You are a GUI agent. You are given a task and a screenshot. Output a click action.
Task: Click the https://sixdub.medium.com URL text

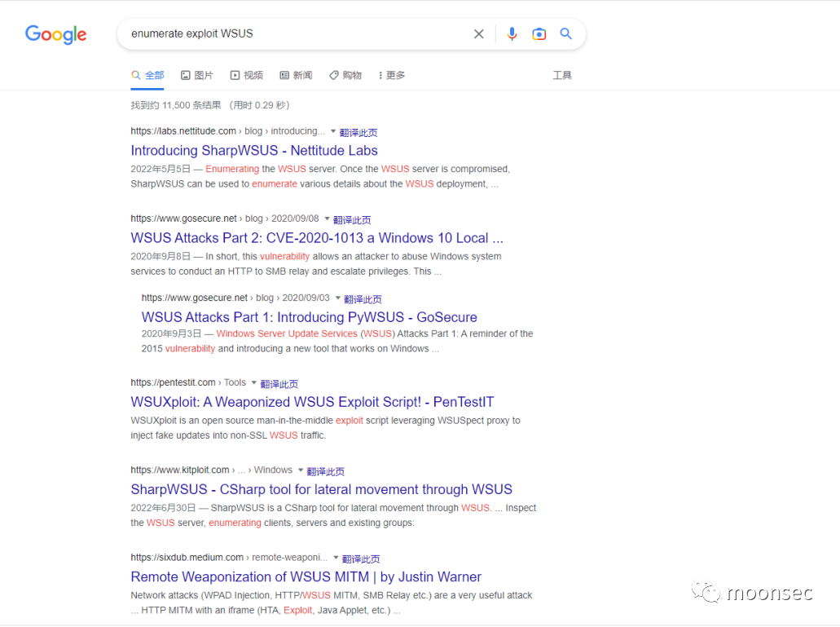pos(187,558)
